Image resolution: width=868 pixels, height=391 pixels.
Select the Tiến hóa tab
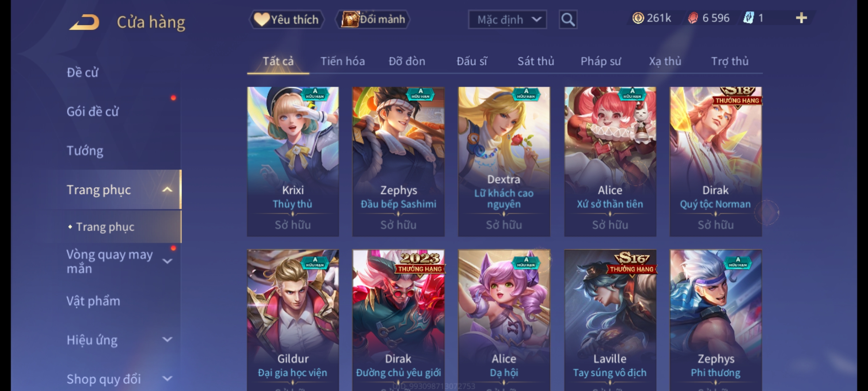[x=342, y=62]
